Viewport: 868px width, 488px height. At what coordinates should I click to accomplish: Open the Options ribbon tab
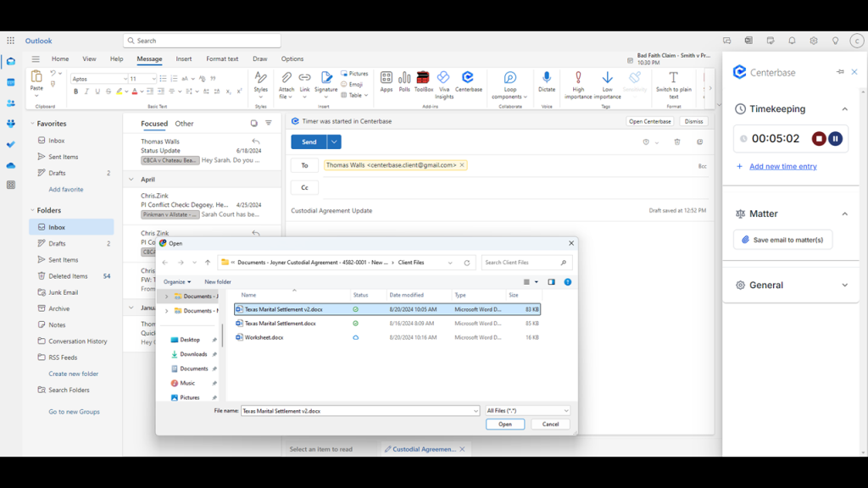(292, 58)
